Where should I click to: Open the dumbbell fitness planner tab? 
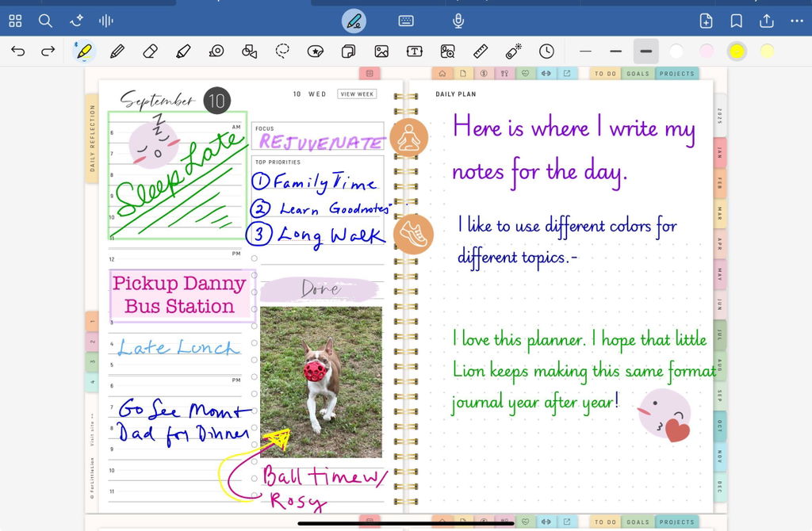(x=546, y=74)
